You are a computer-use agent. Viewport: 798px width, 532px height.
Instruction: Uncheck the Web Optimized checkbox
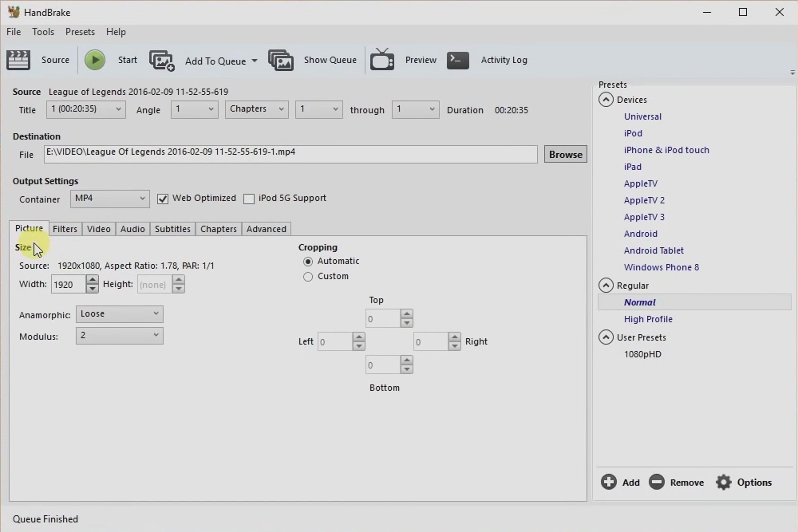163,199
